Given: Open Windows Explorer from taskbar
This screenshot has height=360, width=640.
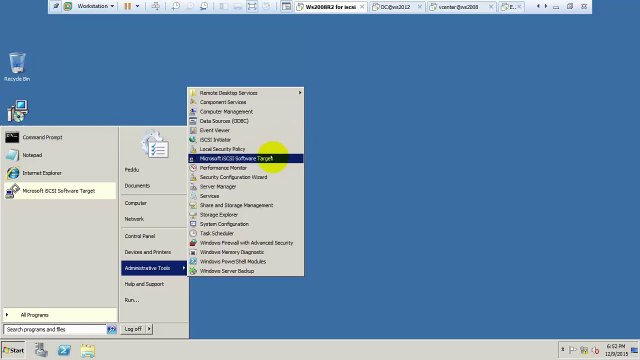Looking at the screenshot, I should (x=88, y=351).
